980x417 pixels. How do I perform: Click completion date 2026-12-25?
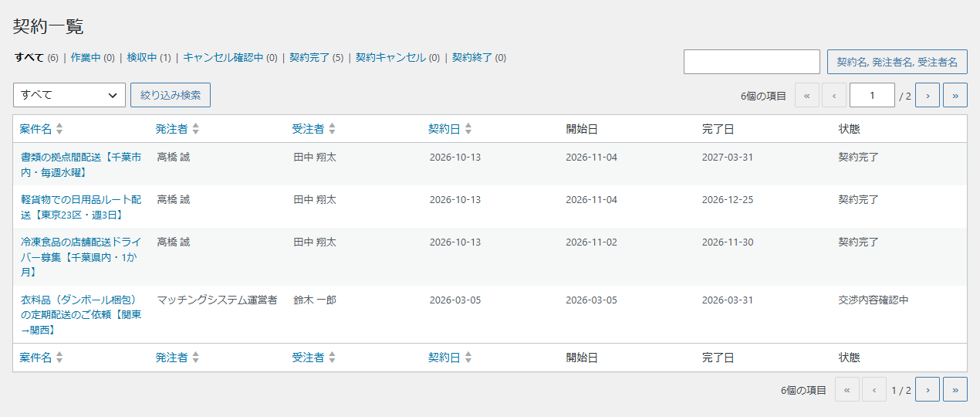728,199
